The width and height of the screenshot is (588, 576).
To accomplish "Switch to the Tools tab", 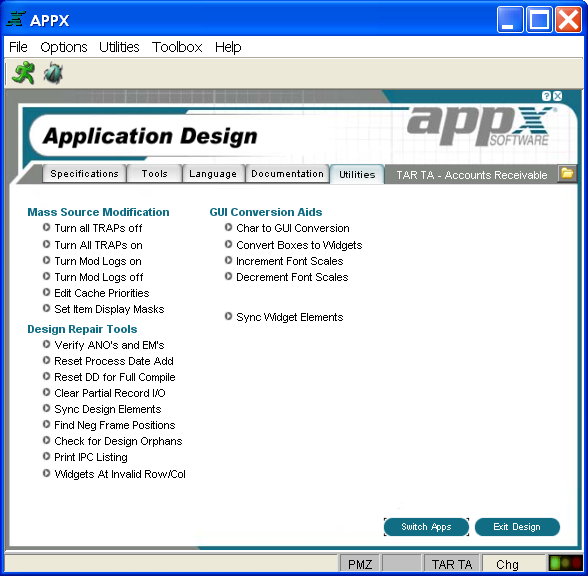I will (x=154, y=174).
